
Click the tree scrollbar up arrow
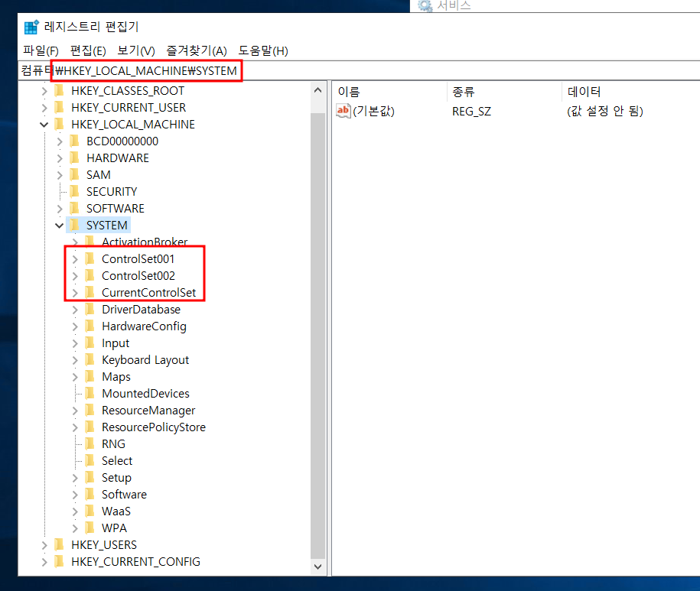[317, 90]
